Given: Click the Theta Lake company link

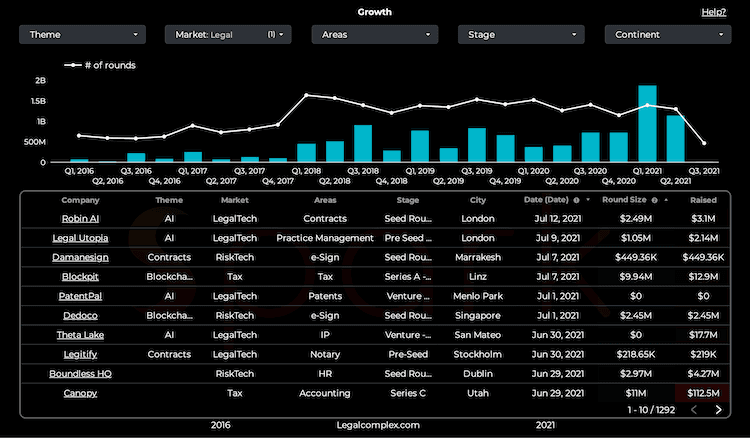Looking at the screenshot, I should click(x=79, y=335).
